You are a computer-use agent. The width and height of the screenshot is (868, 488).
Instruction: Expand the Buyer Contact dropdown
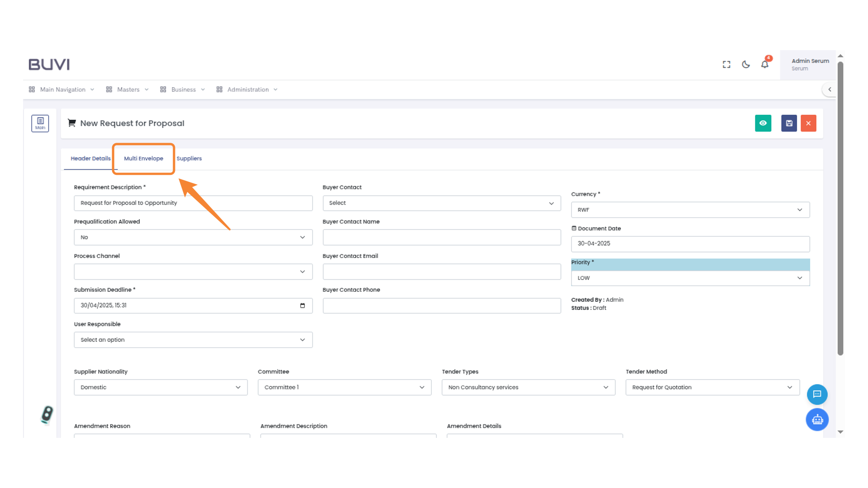(x=441, y=203)
